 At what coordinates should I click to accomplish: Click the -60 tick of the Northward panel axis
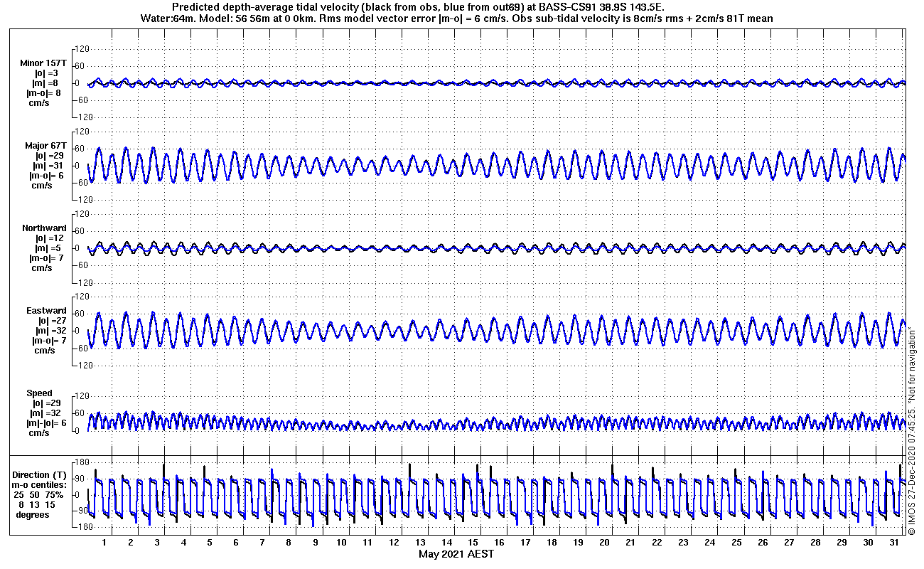pyautogui.click(x=80, y=265)
